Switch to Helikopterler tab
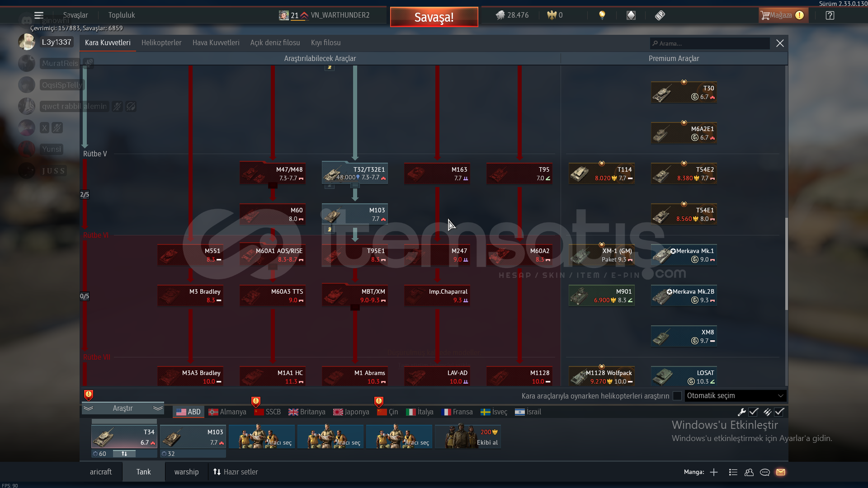Viewport: 868px width, 488px height. click(x=161, y=43)
